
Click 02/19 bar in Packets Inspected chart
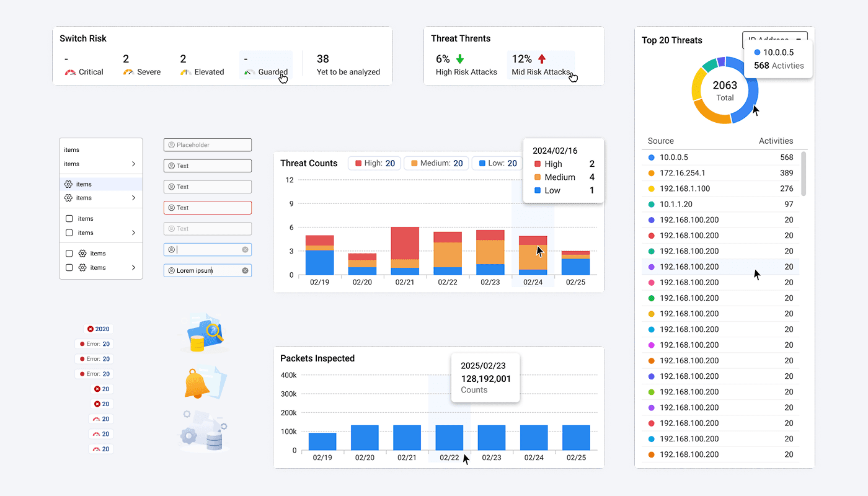[322, 441]
